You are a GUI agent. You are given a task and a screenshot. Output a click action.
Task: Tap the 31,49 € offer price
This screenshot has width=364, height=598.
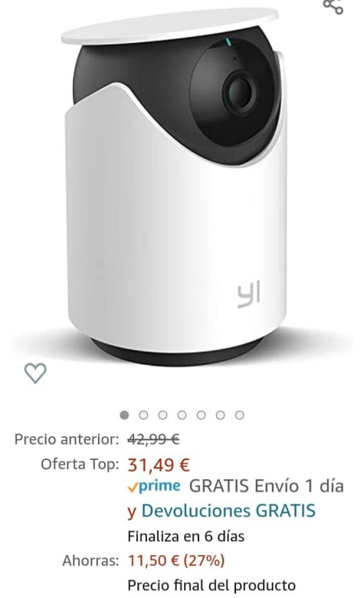[159, 465]
